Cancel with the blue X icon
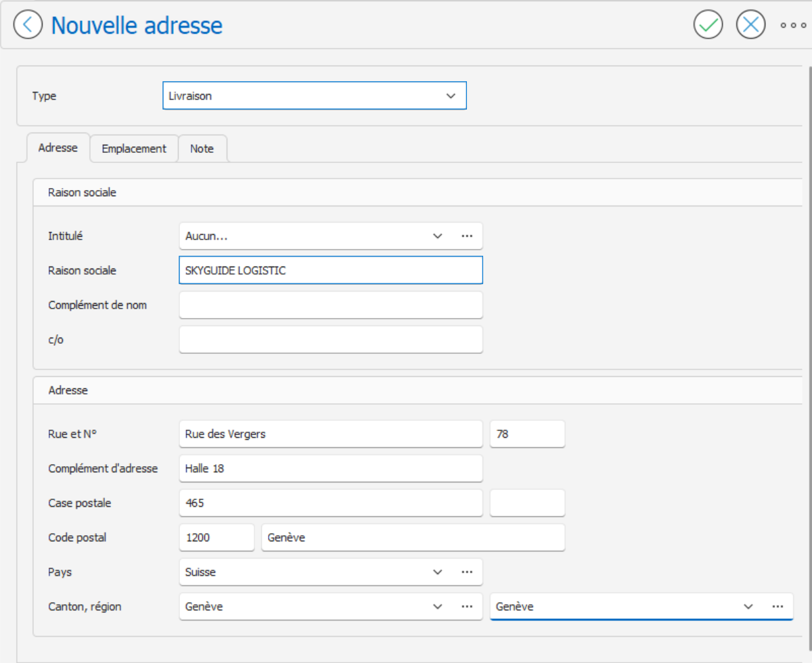The height and width of the screenshot is (663, 812). click(x=750, y=25)
